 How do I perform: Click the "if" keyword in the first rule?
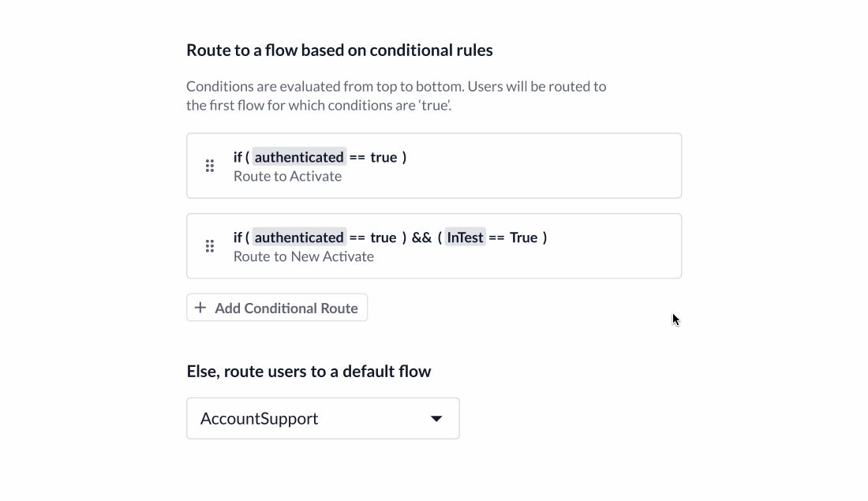[x=238, y=157]
